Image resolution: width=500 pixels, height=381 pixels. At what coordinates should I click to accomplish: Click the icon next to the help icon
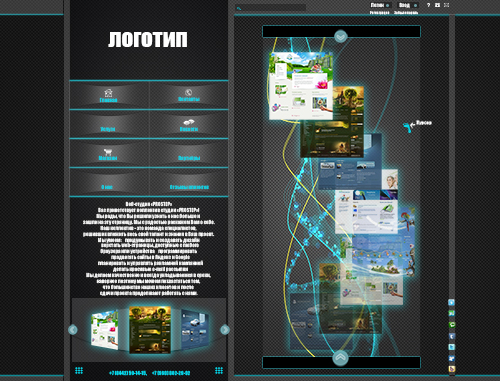437,5
